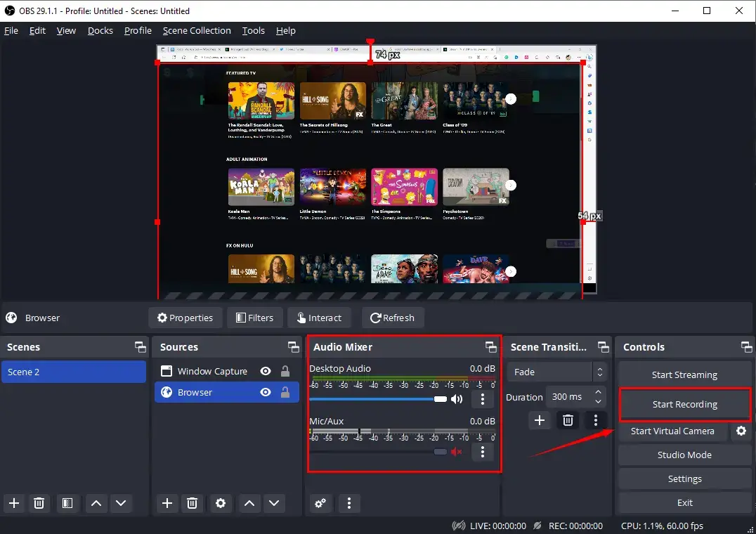Image resolution: width=756 pixels, height=534 pixels.
Task: Open advanced audio properties gears icon
Action: (x=320, y=503)
